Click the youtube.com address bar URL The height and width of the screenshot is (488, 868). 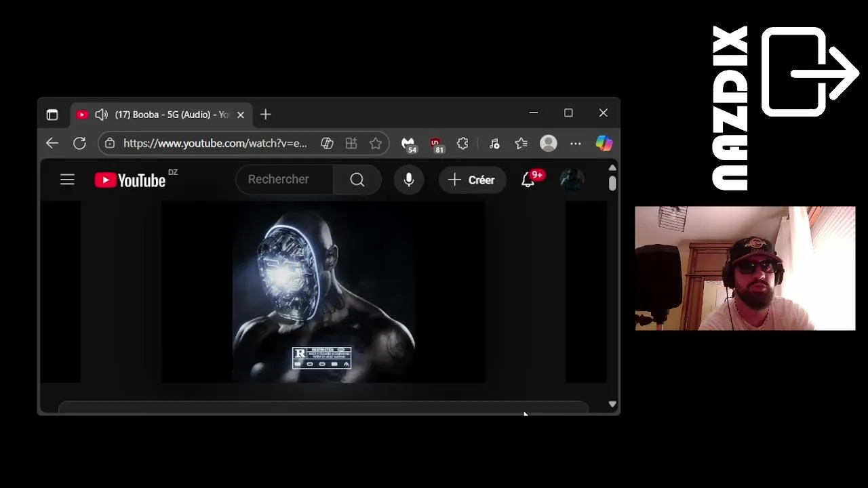(x=215, y=143)
